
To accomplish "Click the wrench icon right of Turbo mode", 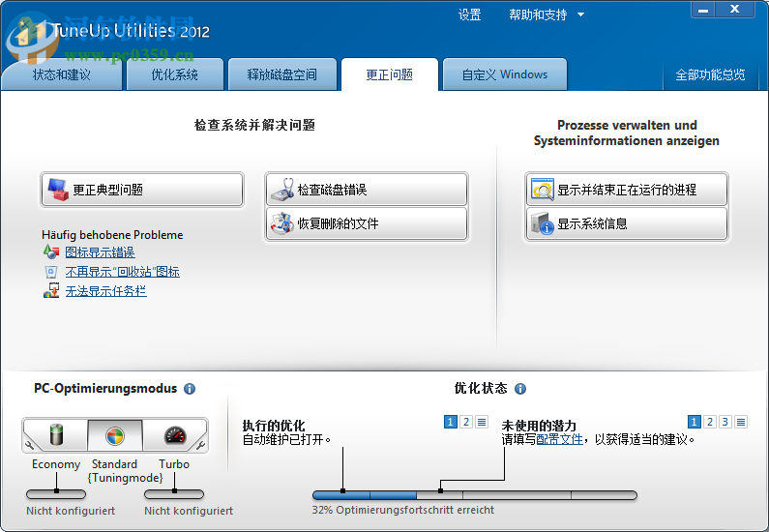I will (x=200, y=445).
